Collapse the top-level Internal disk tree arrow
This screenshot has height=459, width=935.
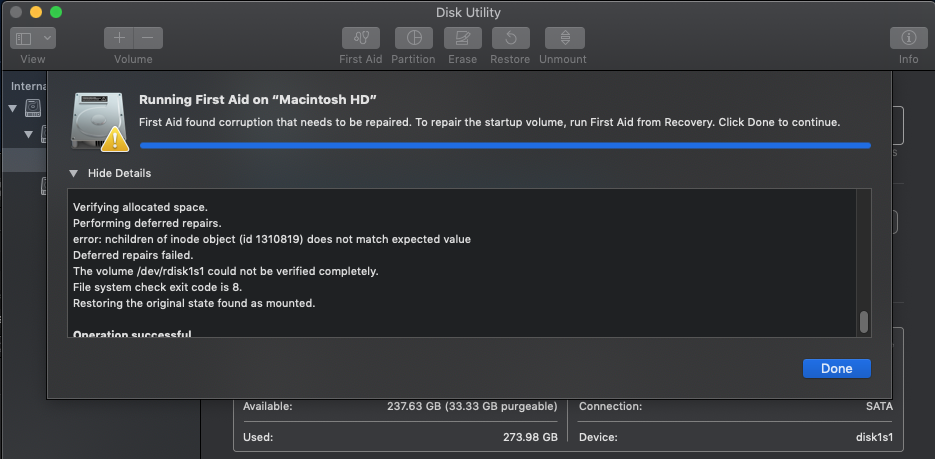13,108
